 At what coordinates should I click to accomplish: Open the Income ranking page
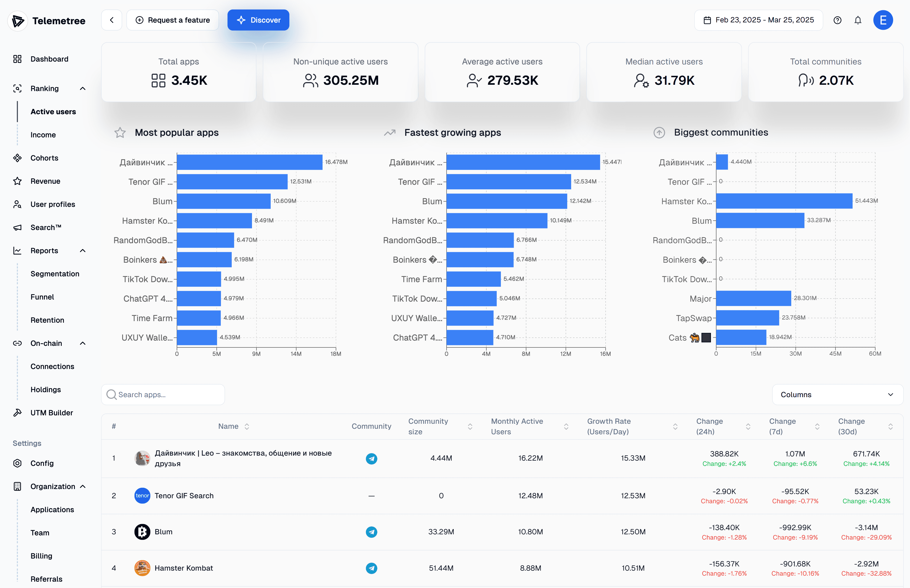[x=43, y=135]
